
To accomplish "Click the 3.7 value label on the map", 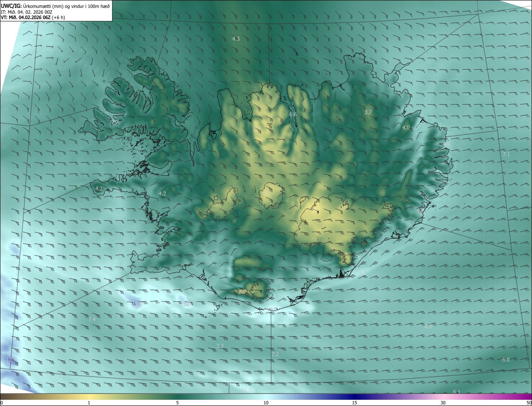I will click(368, 112).
